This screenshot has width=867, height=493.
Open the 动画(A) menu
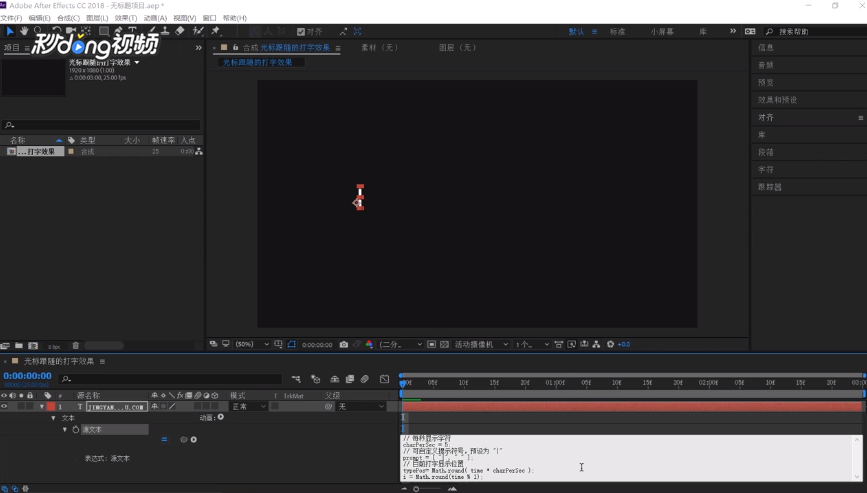(x=155, y=18)
